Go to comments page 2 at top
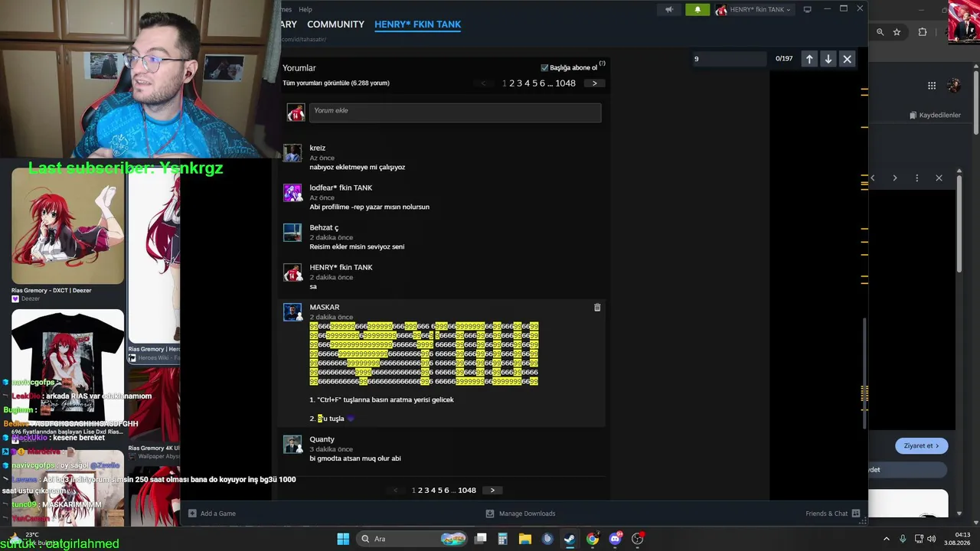980x551 pixels. pos(512,83)
